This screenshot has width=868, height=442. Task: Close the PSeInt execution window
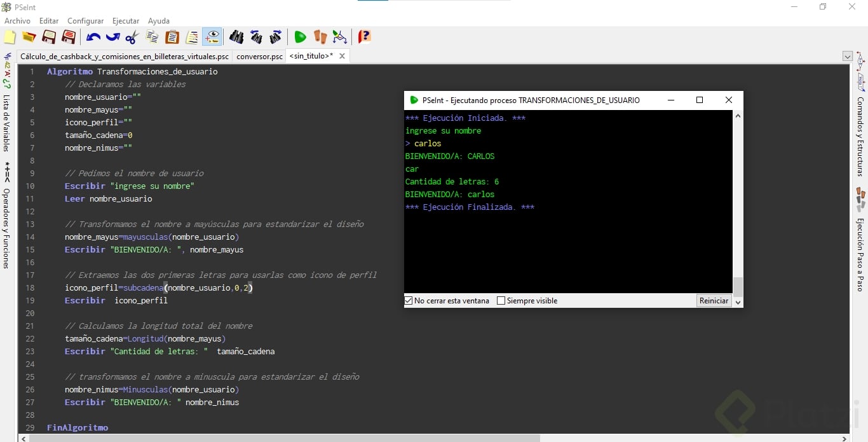coord(729,100)
